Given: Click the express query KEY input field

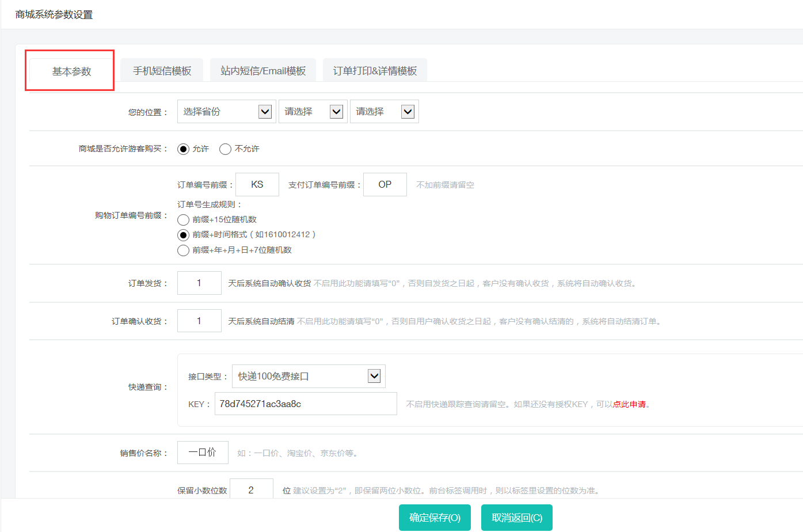Looking at the screenshot, I should [x=306, y=404].
